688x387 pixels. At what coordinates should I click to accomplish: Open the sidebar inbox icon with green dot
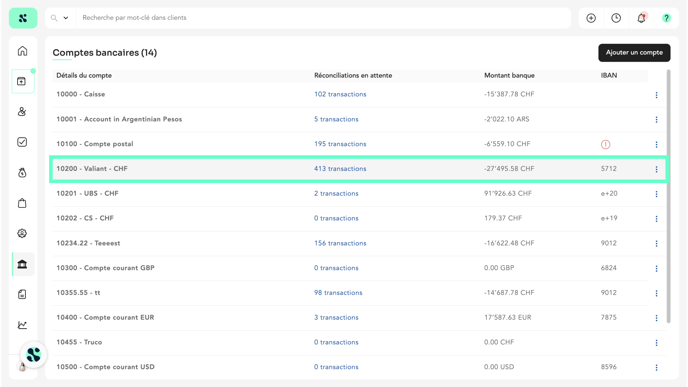click(x=22, y=81)
